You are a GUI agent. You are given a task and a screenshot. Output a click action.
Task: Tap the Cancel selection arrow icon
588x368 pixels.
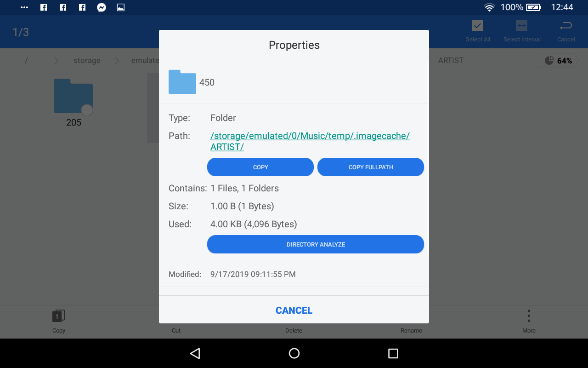(x=566, y=26)
